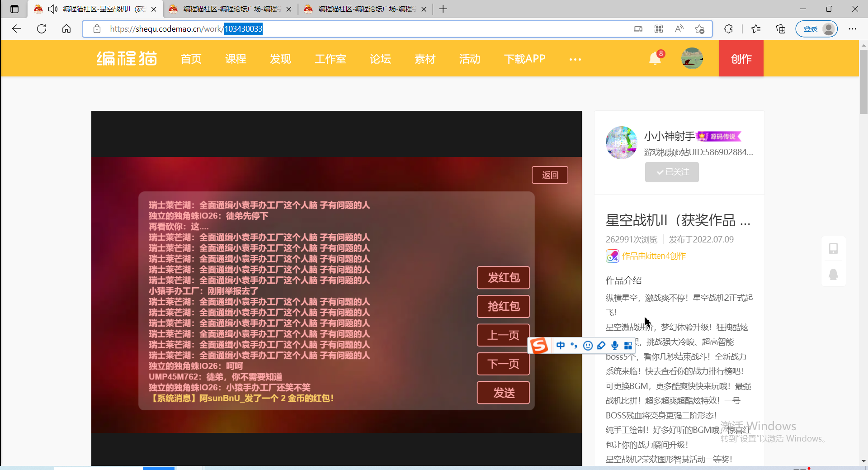Click the 源码传说 badge

click(x=719, y=136)
